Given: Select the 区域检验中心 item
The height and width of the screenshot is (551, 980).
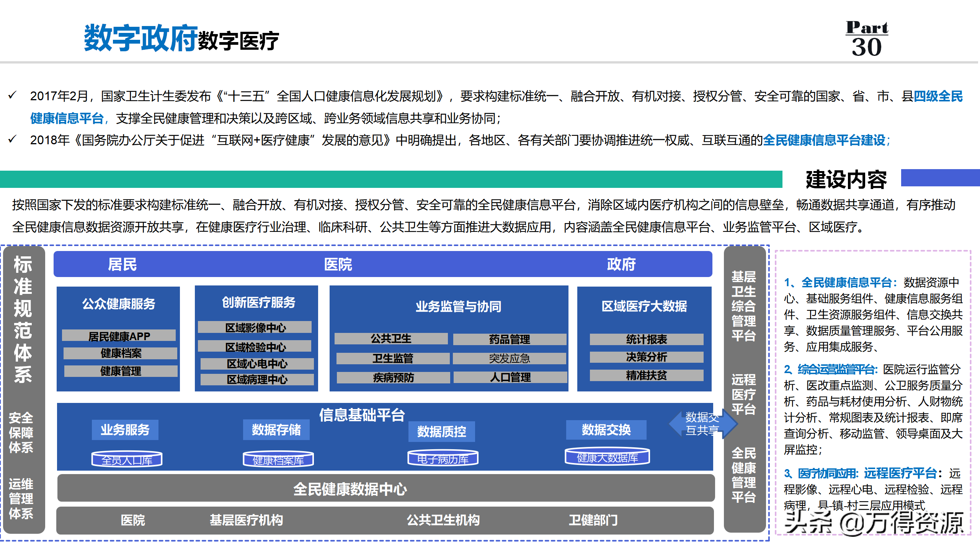Looking at the screenshot, I should pos(255,347).
